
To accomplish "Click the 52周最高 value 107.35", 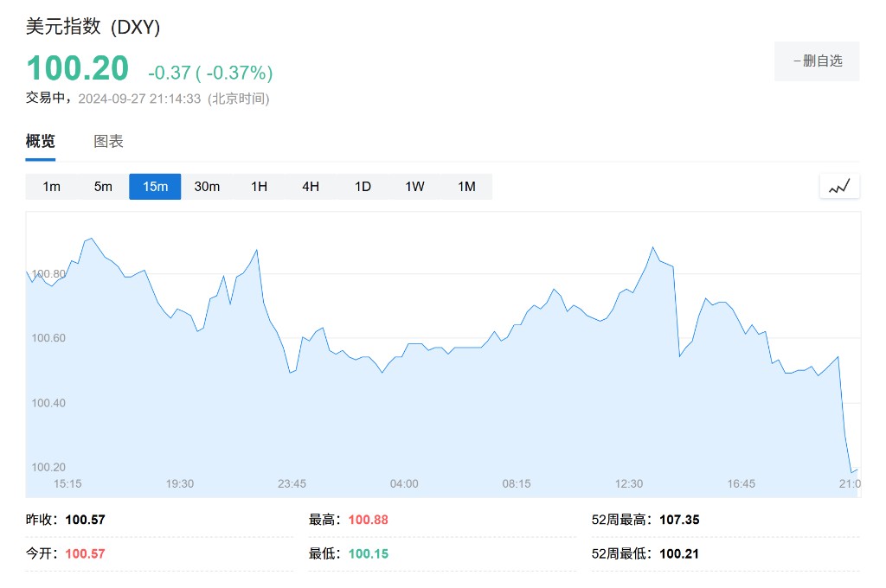I will coord(680,520).
